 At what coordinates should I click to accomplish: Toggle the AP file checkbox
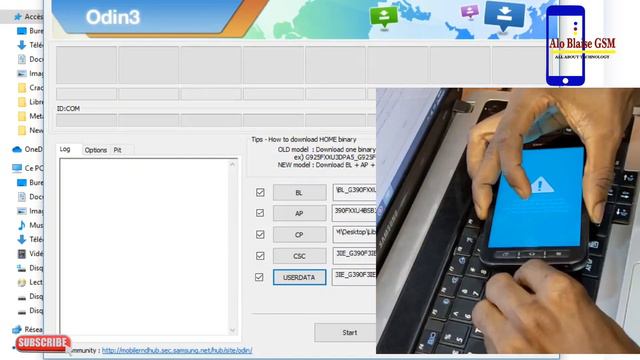pyautogui.click(x=260, y=213)
